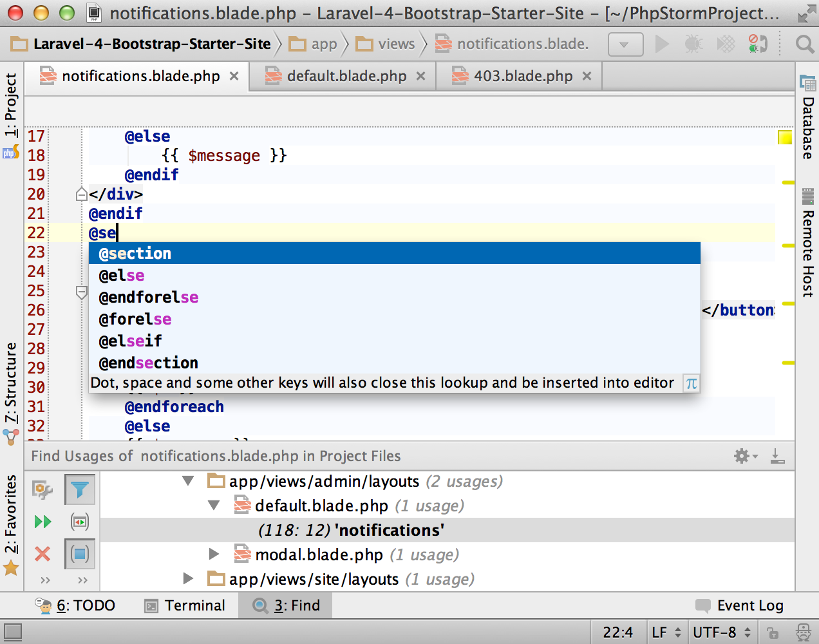Viewport: 819px width, 644px height.
Task: Select modal.blade.php in usages tree
Action: tap(319, 554)
